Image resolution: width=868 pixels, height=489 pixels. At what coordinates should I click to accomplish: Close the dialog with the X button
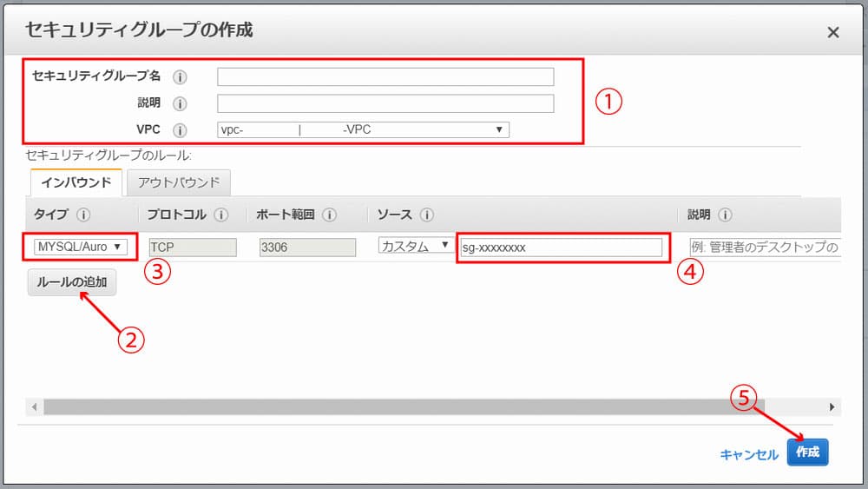click(832, 32)
